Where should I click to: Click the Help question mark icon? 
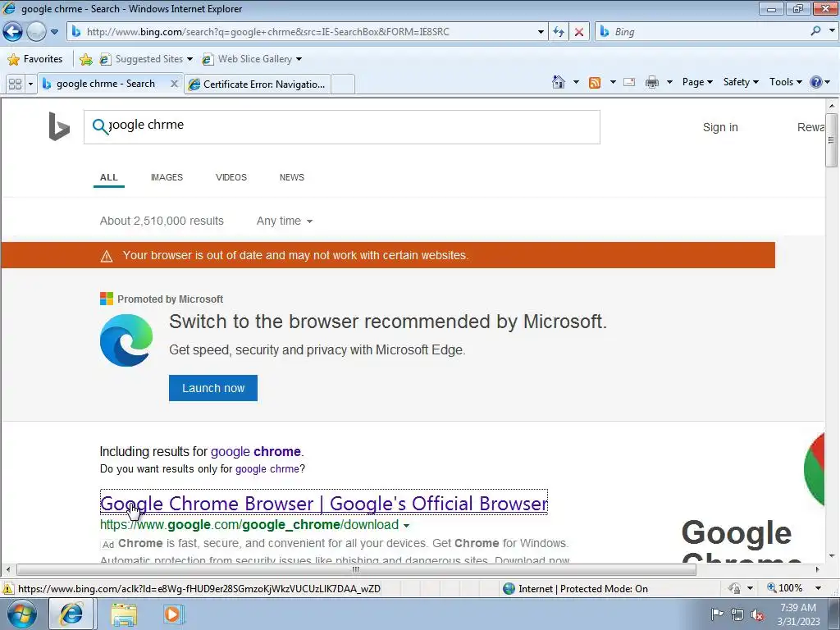click(x=816, y=82)
